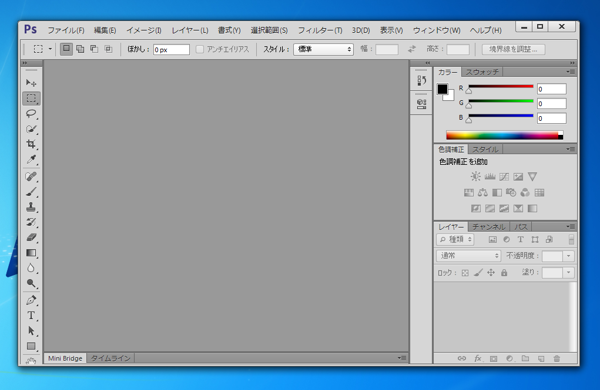
Task: Select the Gradient tool
Action: click(31, 253)
